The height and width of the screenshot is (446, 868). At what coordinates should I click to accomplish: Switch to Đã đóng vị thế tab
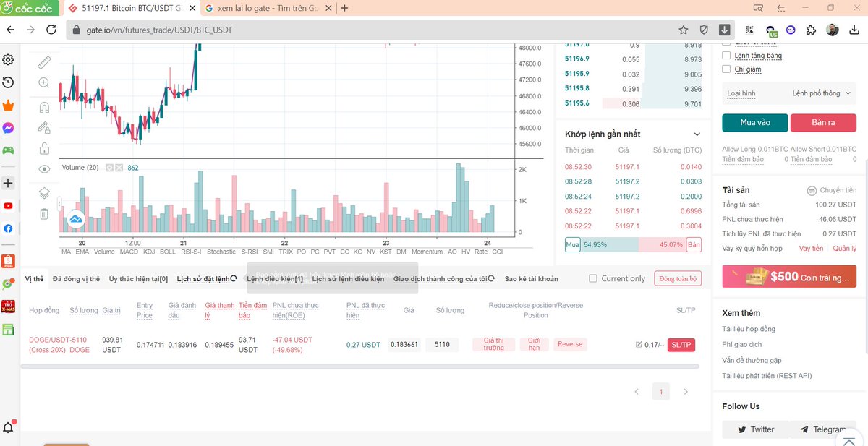click(x=77, y=279)
